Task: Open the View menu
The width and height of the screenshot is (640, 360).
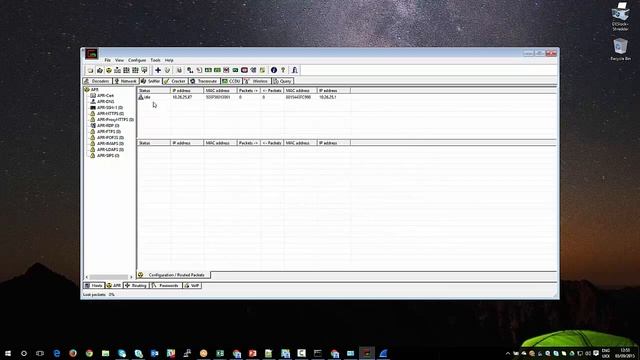Action: click(119, 60)
